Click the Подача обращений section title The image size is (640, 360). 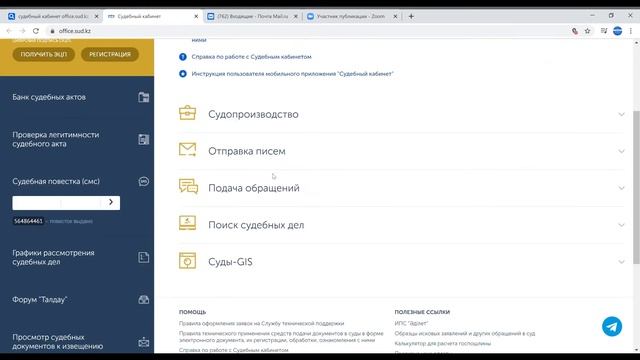pyautogui.click(x=254, y=188)
